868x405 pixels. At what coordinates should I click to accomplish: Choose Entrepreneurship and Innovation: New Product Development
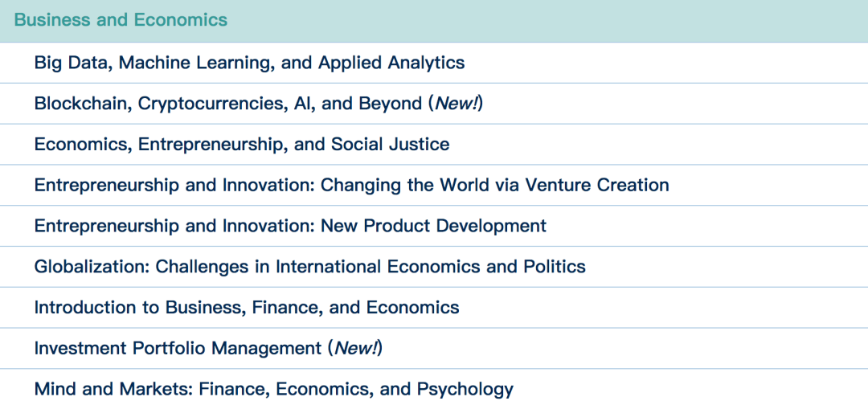pyautogui.click(x=290, y=227)
